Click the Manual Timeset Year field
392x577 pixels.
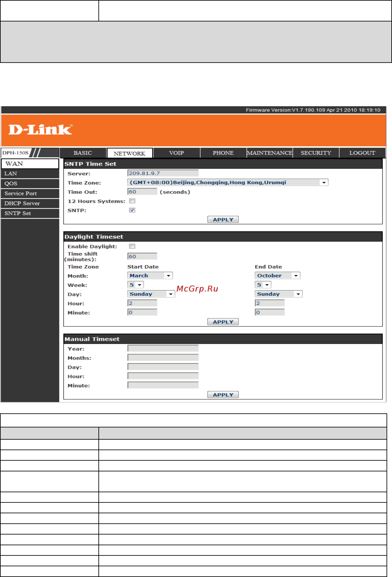pyautogui.click(x=163, y=349)
